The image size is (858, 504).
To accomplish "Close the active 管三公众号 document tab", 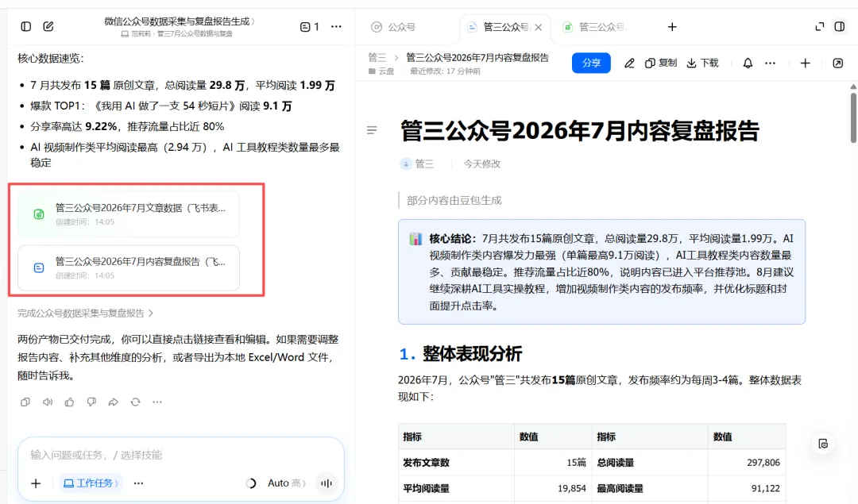I will click(x=539, y=27).
